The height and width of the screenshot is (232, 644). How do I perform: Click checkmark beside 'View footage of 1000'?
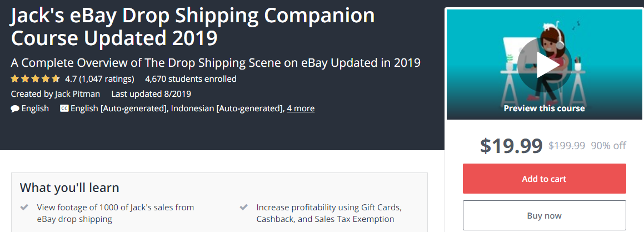pos(24,207)
